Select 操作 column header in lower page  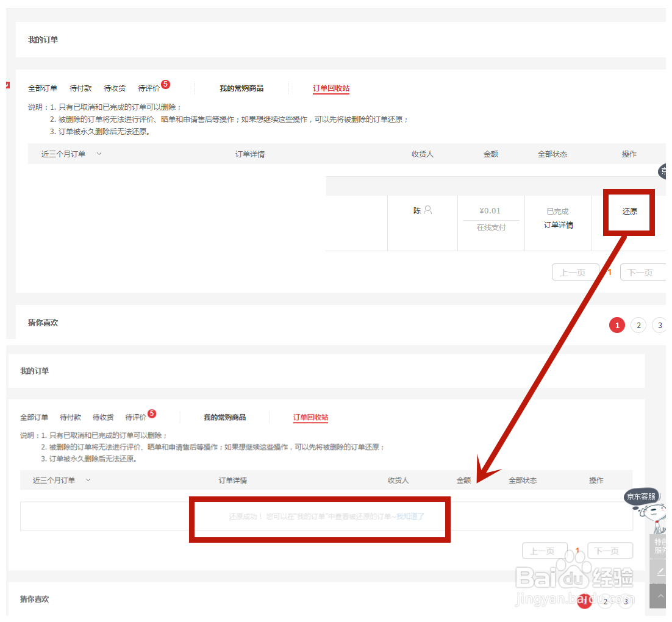[x=596, y=480]
